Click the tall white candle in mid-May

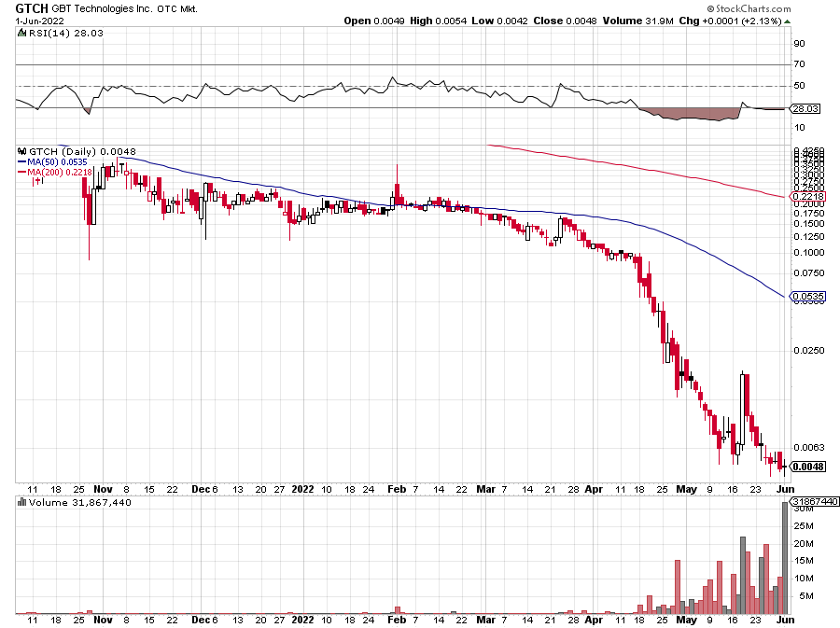click(742, 410)
